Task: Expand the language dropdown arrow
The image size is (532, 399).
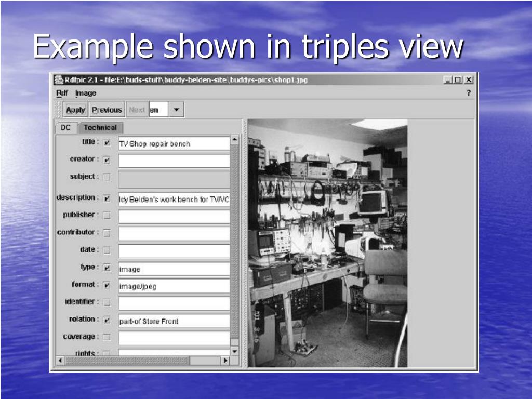Action: tap(176, 110)
